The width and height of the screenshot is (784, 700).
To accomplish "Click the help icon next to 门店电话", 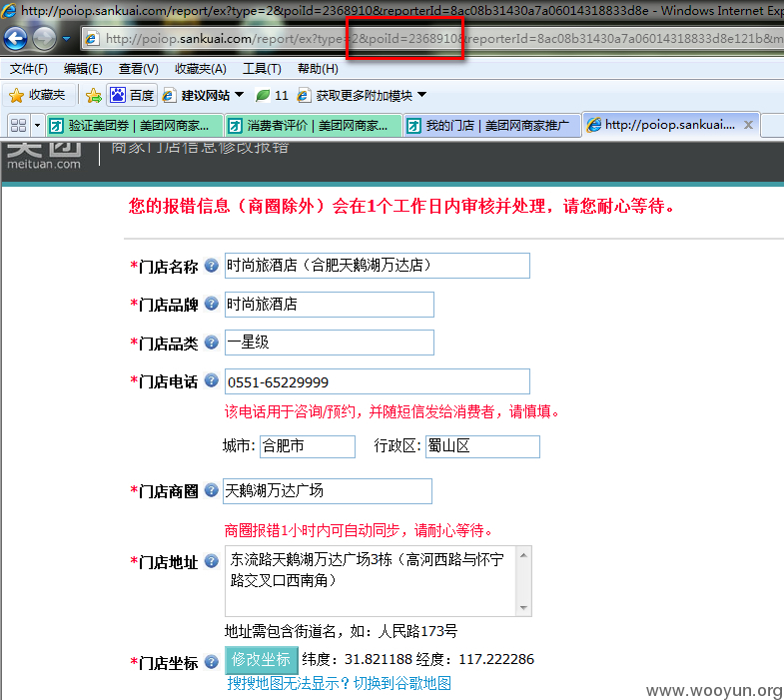I will [212, 380].
